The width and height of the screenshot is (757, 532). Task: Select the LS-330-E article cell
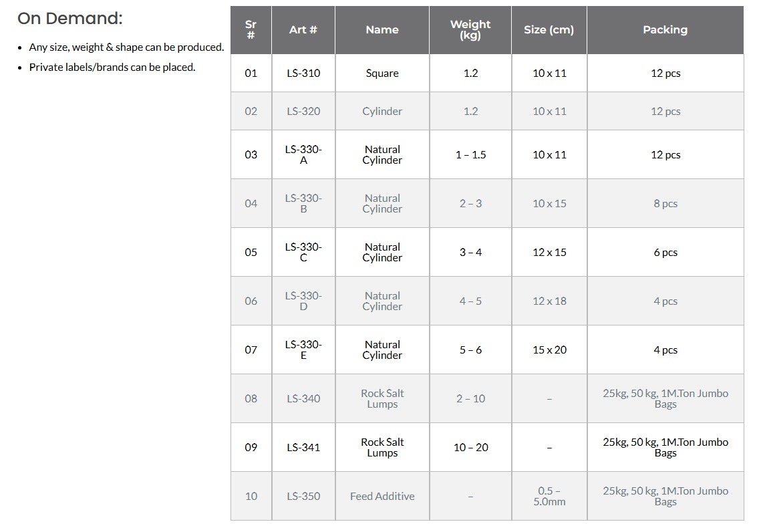click(303, 350)
